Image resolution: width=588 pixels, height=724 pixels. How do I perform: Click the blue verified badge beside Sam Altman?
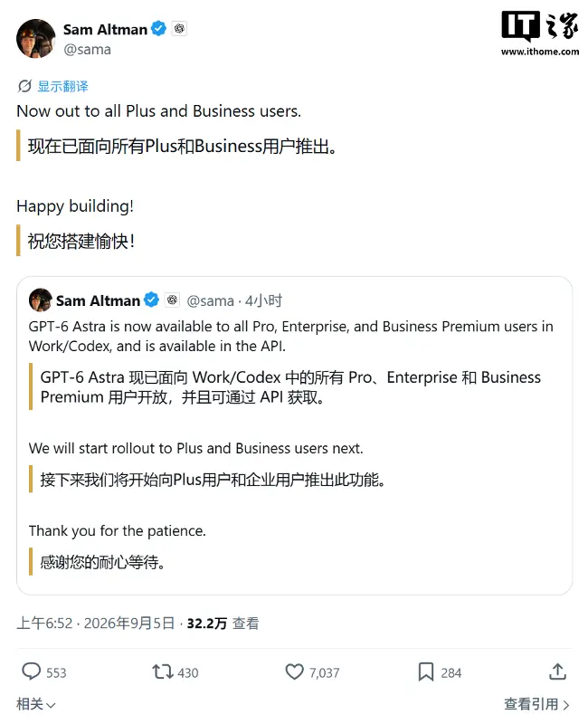click(x=159, y=29)
